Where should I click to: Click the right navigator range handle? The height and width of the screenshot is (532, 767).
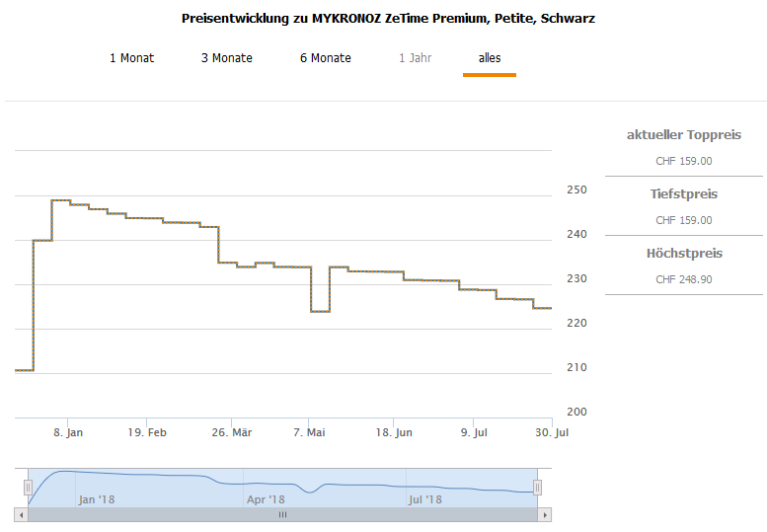538,487
